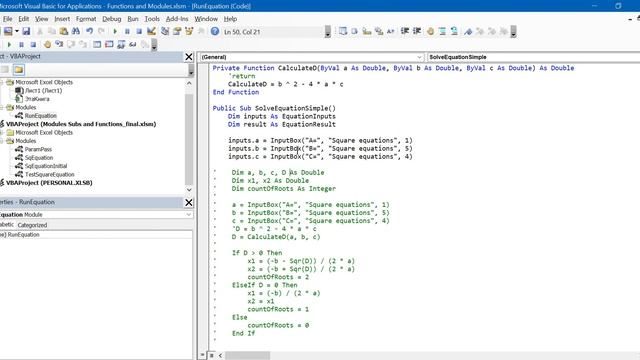Click the Debug toolbar Run Sub icon
This screenshot has height=360, width=640.
coord(9,44)
